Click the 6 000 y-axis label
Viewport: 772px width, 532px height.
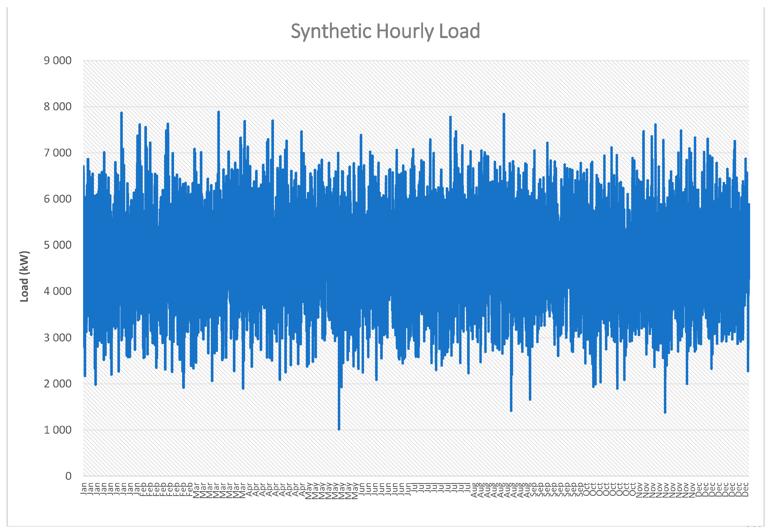pos(57,199)
